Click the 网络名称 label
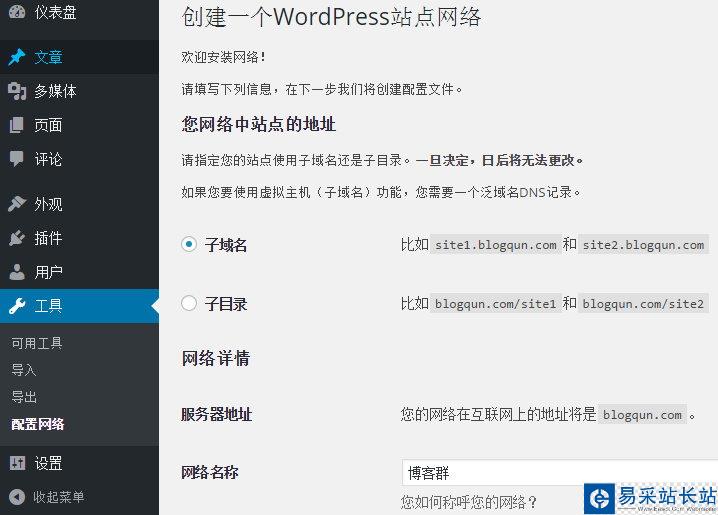 tap(210, 472)
